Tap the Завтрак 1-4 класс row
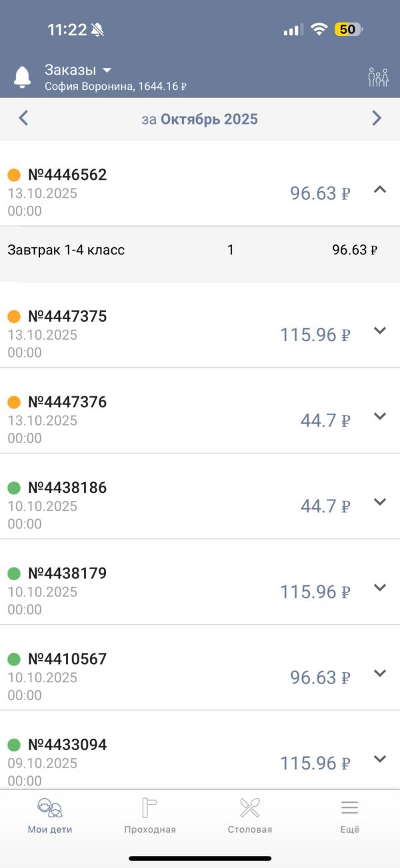The image size is (400, 868). point(67,250)
